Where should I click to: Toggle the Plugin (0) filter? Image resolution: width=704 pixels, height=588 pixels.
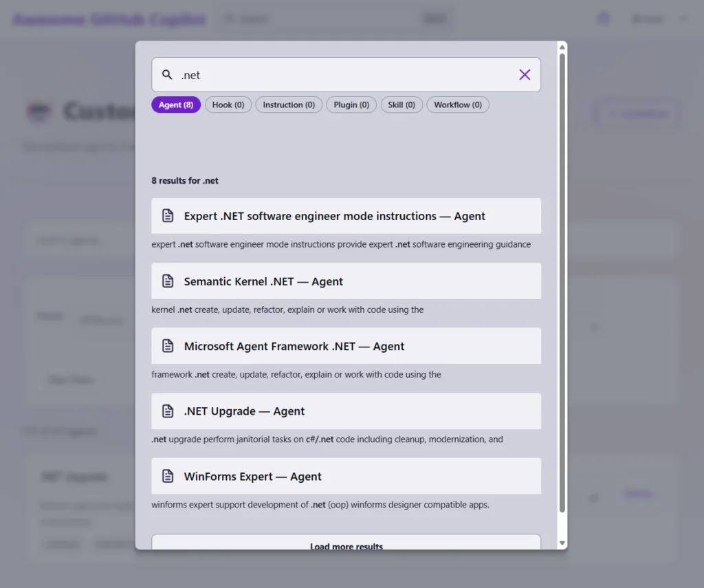click(x=351, y=105)
